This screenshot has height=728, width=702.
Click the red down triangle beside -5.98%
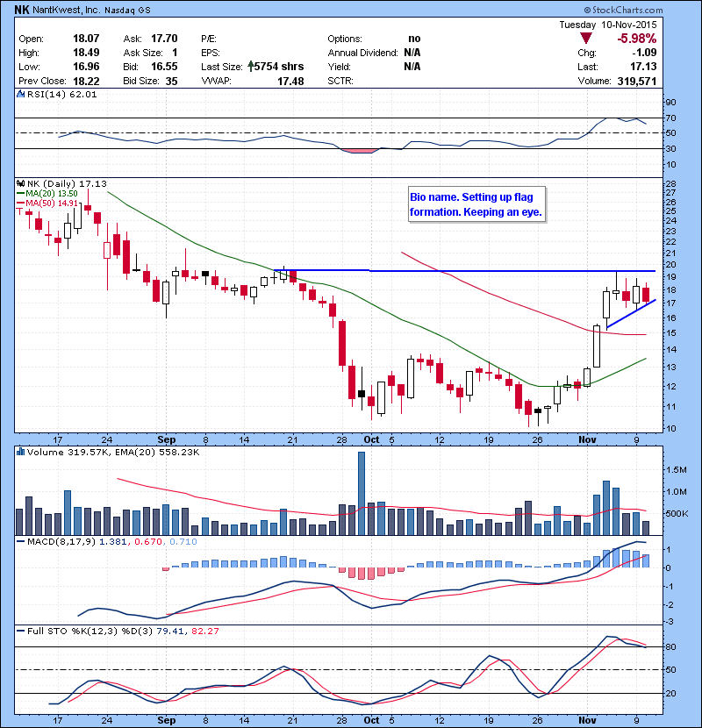[x=586, y=39]
